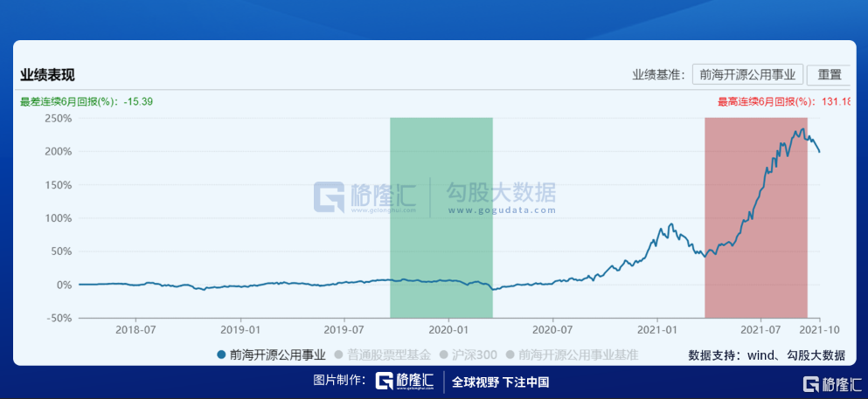Click the 50% y-axis label
The width and height of the screenshot is (868, 399).
(61, 251)
